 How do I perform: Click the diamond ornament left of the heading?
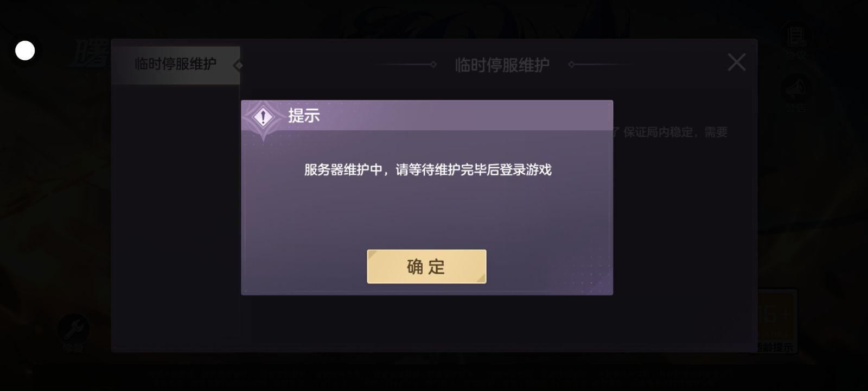pyautogui.click(x=433, y=65)
